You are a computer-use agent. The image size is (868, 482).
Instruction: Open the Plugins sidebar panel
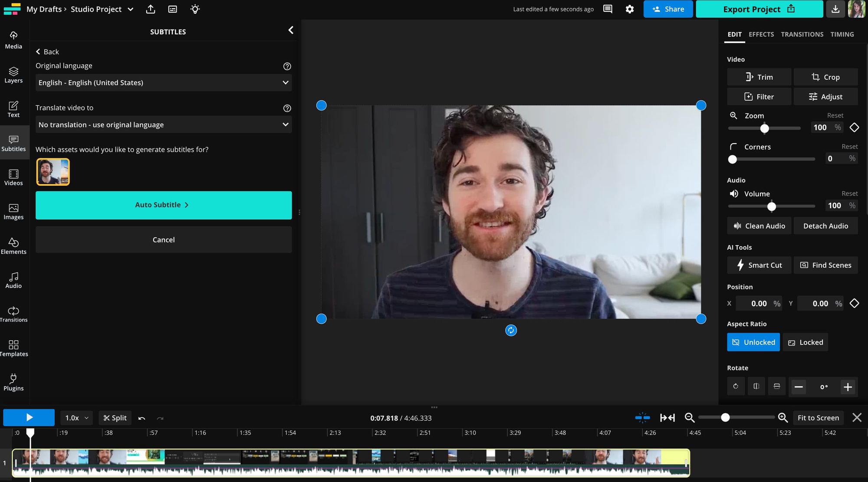point(13,382)
